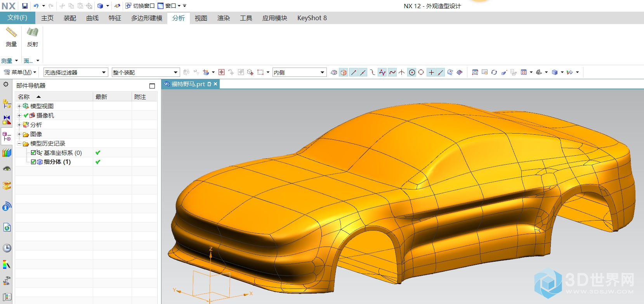Viewport: 644px width, 304px height.
Task: Open the color palette sidebar icon
Action: coord(7,264)
